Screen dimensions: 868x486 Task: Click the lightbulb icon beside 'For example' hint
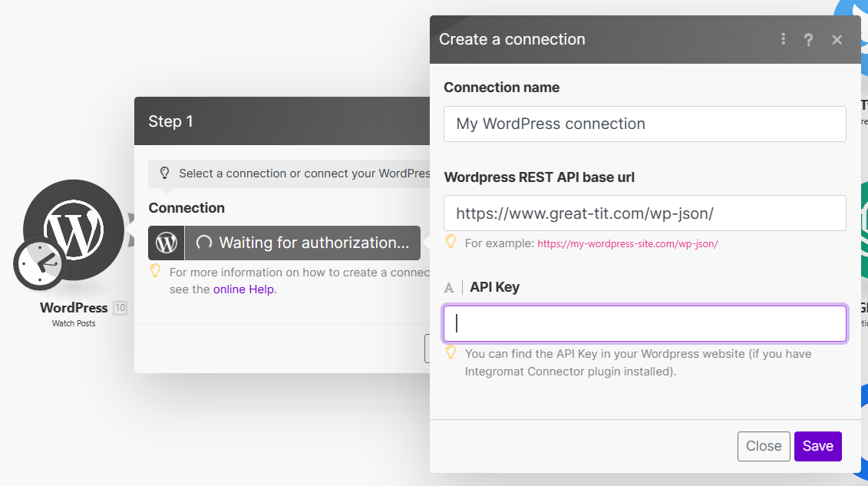point(451,241)
